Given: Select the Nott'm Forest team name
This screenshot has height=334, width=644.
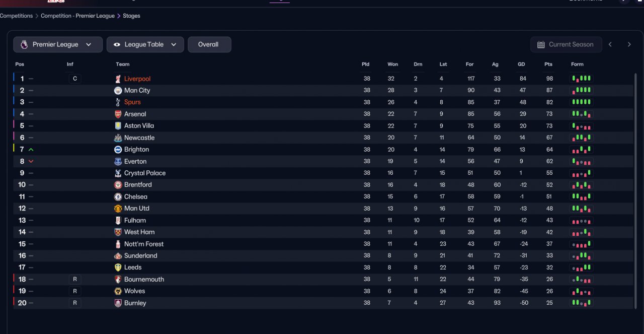Looking at the screenshot, I should click(x=144, y=244).
